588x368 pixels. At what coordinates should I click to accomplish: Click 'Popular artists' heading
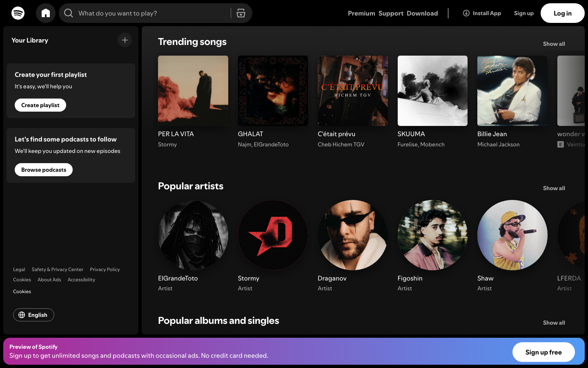(191, 186)
